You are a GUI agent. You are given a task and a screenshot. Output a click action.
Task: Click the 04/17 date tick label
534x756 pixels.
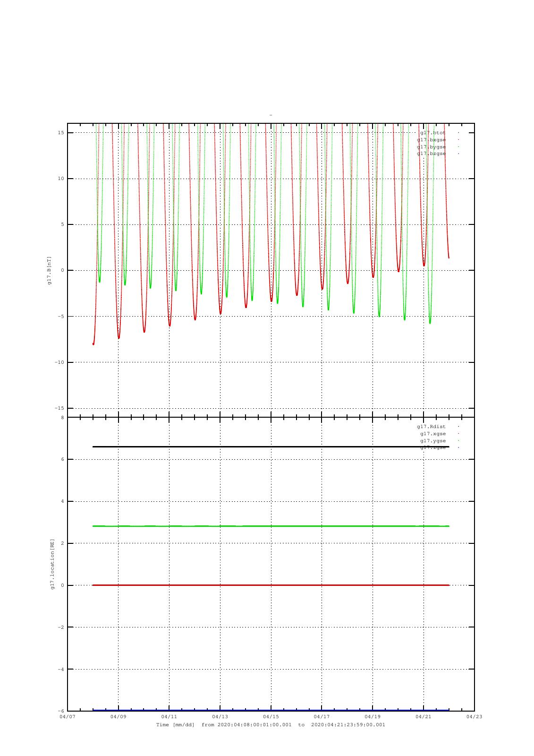(322, 717)
